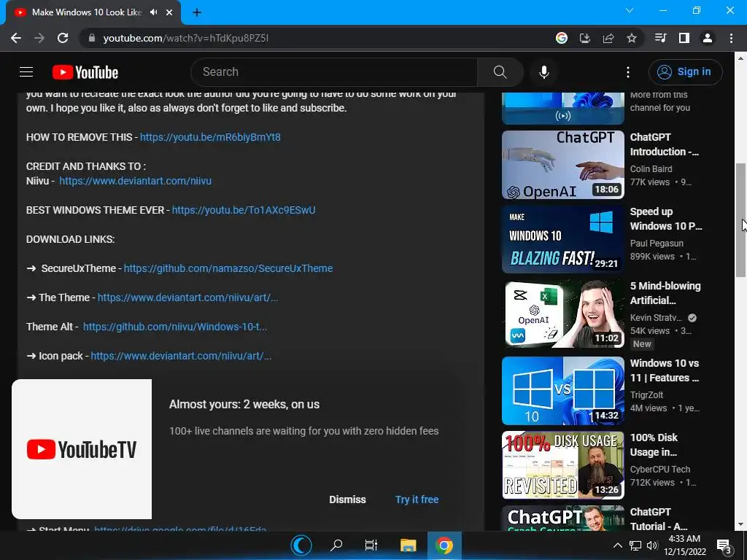Image resolution: width=747 pixels, height=560 pixels.
Task: Click the browser forward arrow
Action: (39, 38)
